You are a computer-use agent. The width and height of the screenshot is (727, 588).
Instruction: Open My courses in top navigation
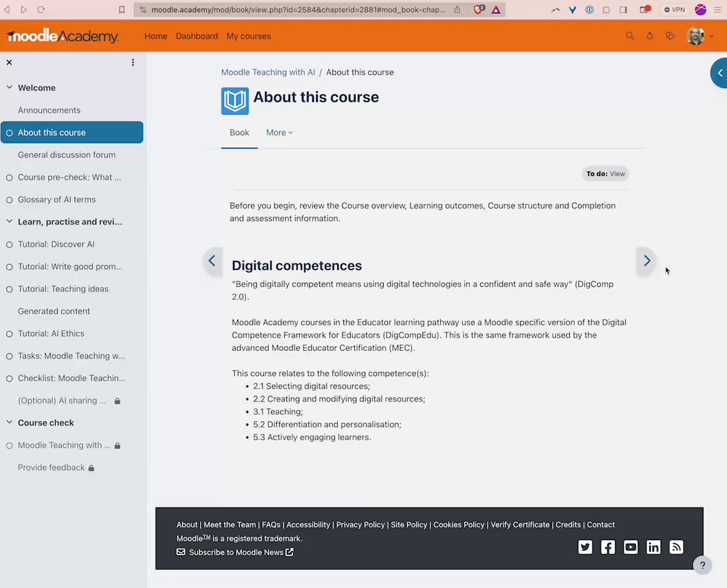click(248, 36)
